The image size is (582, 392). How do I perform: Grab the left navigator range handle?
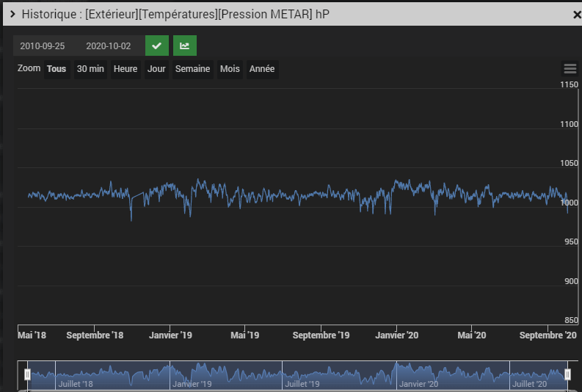[27, 374]
